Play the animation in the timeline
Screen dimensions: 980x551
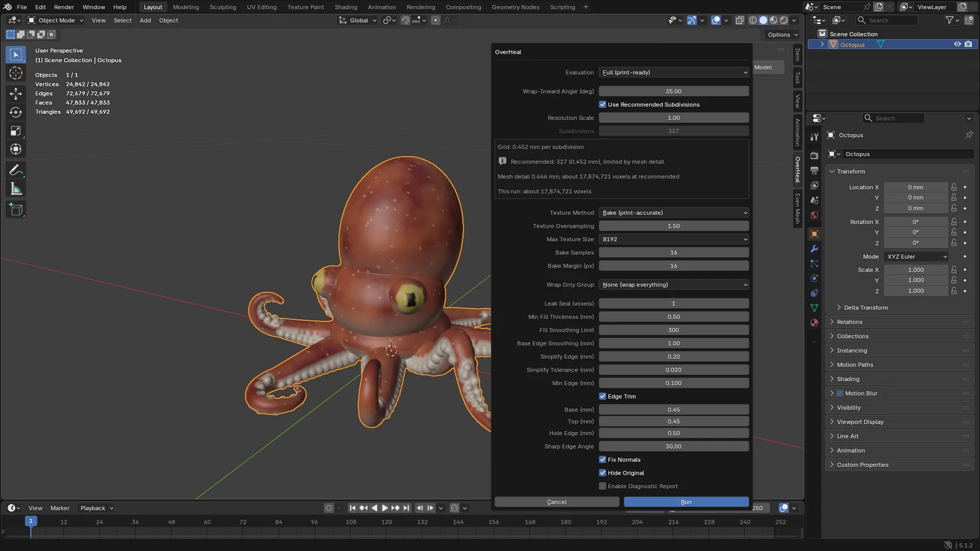[385, 508]
